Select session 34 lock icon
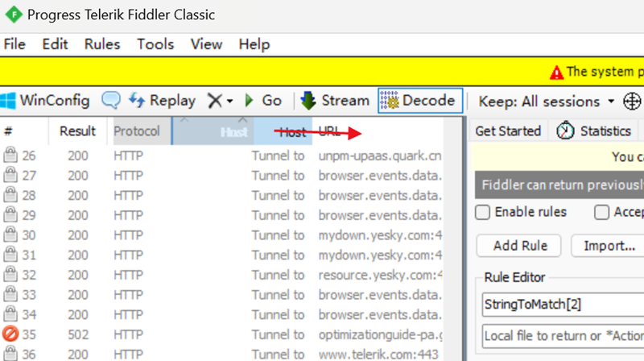The height and width of the screenshot is (361, 644). [10, 313]
